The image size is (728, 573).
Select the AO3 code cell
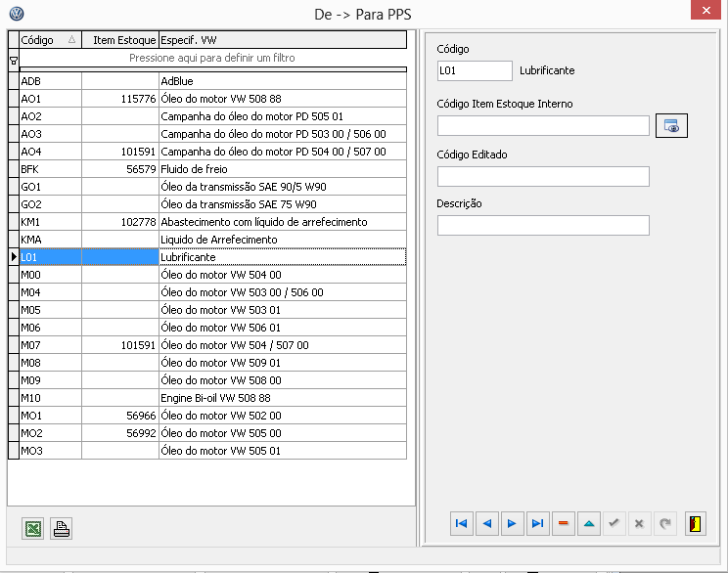click(50, 134)
